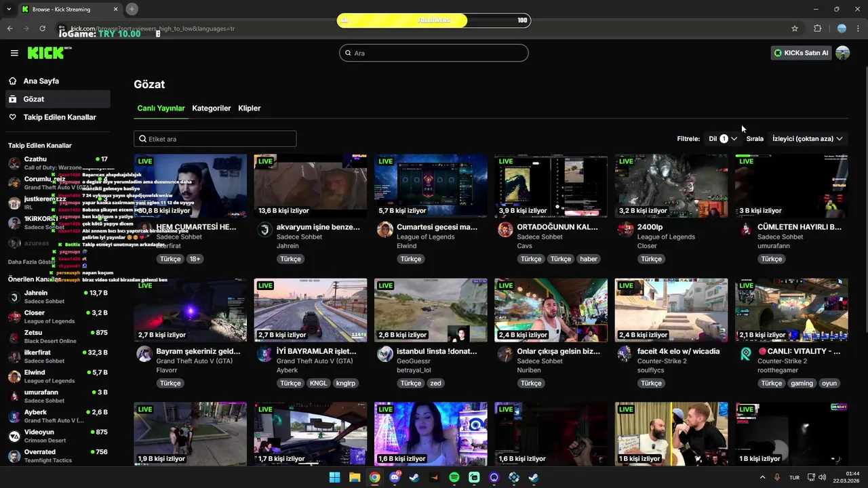Go back with browser back arrow
868x488 pixels.
[x=10, y=28]
